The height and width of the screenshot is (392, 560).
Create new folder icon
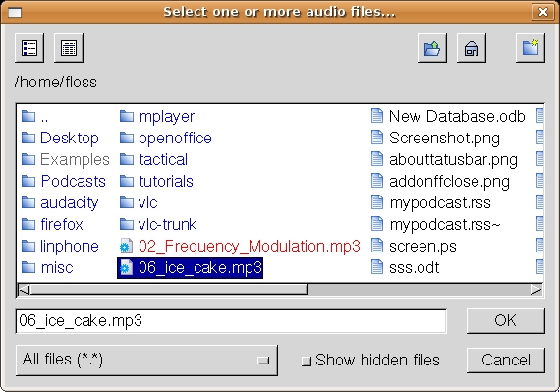point(531,48)
